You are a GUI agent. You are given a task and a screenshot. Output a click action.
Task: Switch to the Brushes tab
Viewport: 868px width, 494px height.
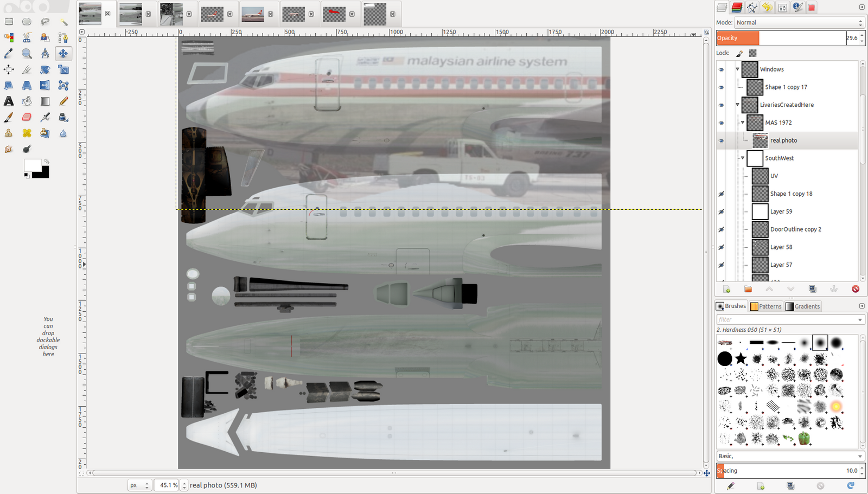[731, 306]
